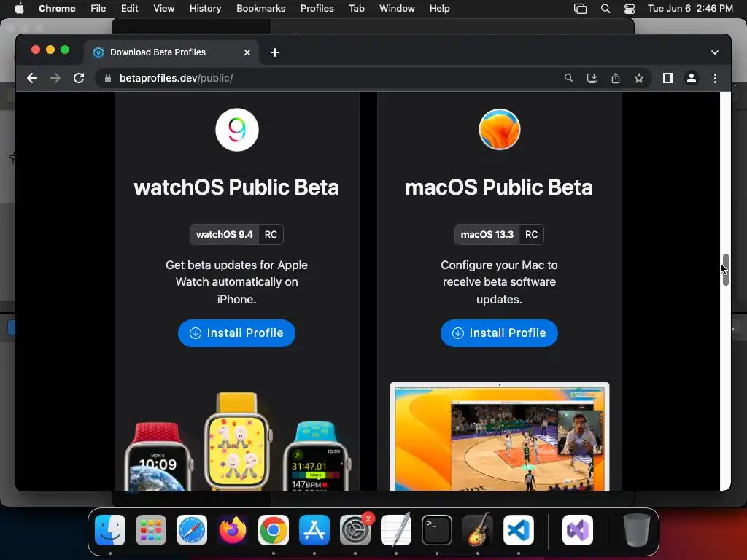Click the watchOS 9.4 RC badge
Viewport: 747px width, 560px height.
237,234
